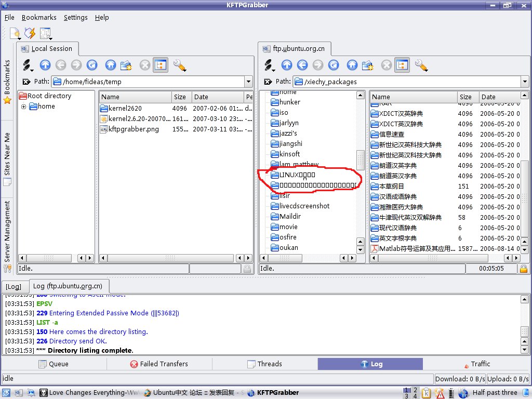Click the abort icon in Local Session toolbar

tap(145, 65)
